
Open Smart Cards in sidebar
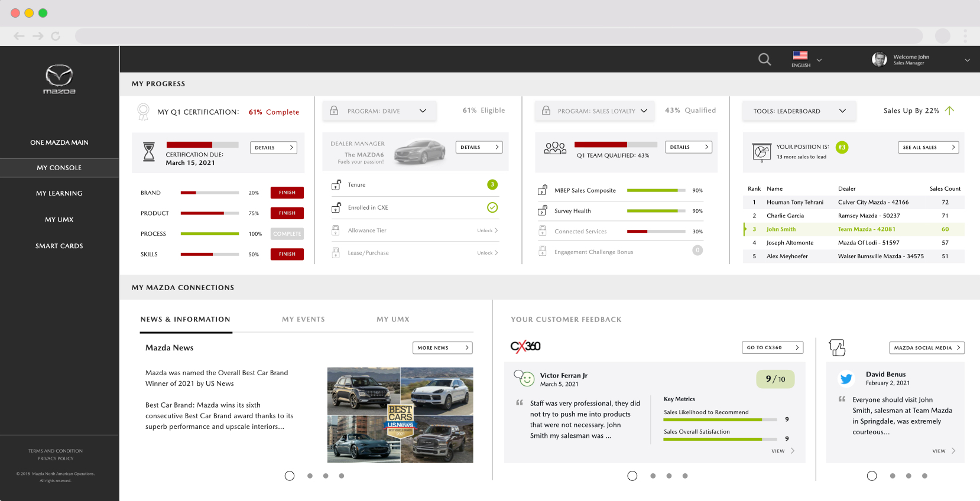[59, 246]
